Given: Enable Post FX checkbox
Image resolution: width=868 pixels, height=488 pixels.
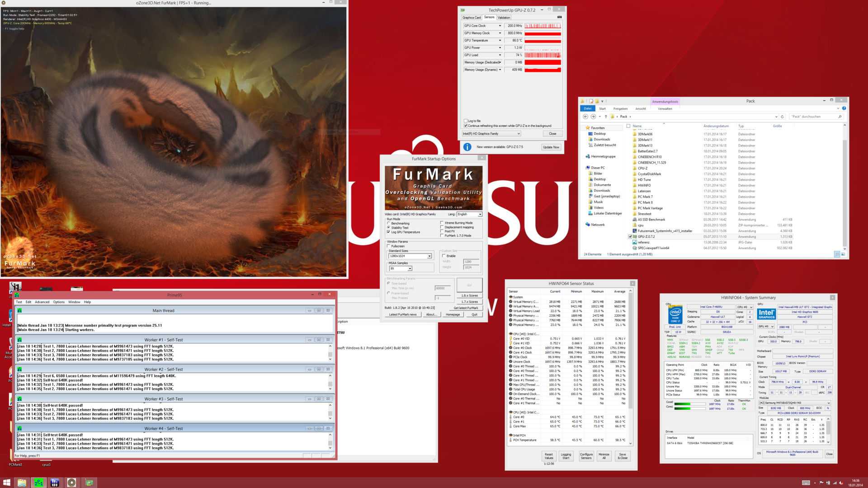Looking at the screenshot, I should 442,231.
